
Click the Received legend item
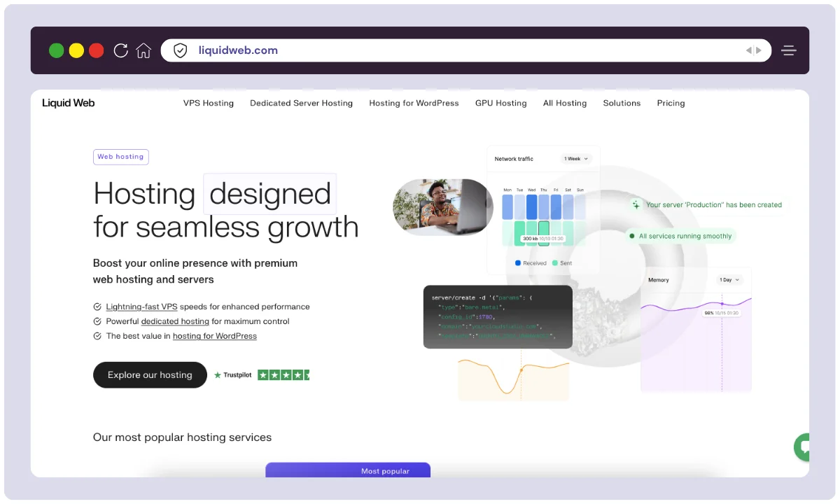click(531, 263)
